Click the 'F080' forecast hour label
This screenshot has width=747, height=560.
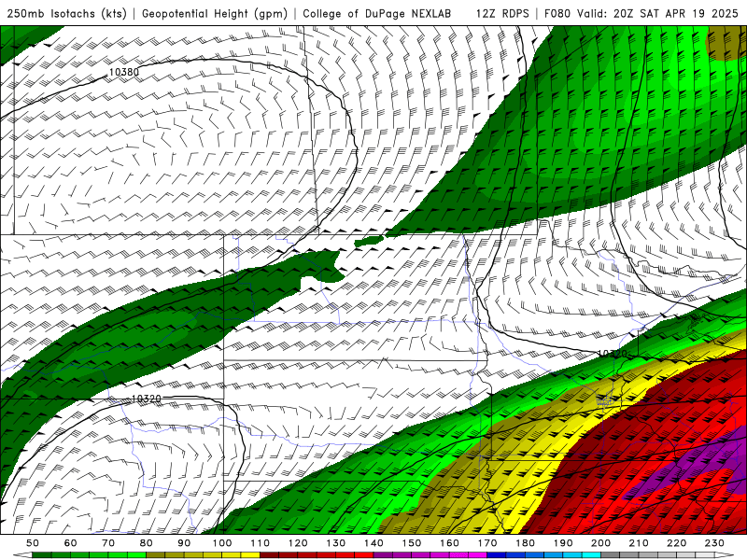(558, 14)
